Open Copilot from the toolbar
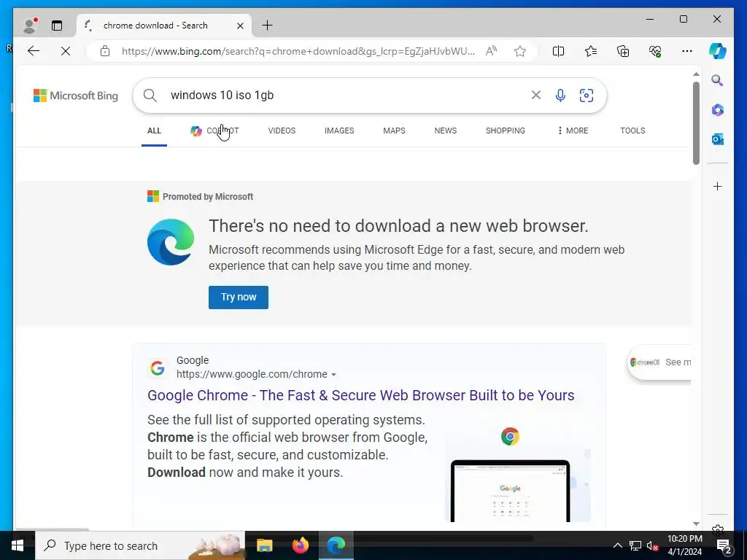The width and height of the screenshot is (747, 560). [718, 51]
